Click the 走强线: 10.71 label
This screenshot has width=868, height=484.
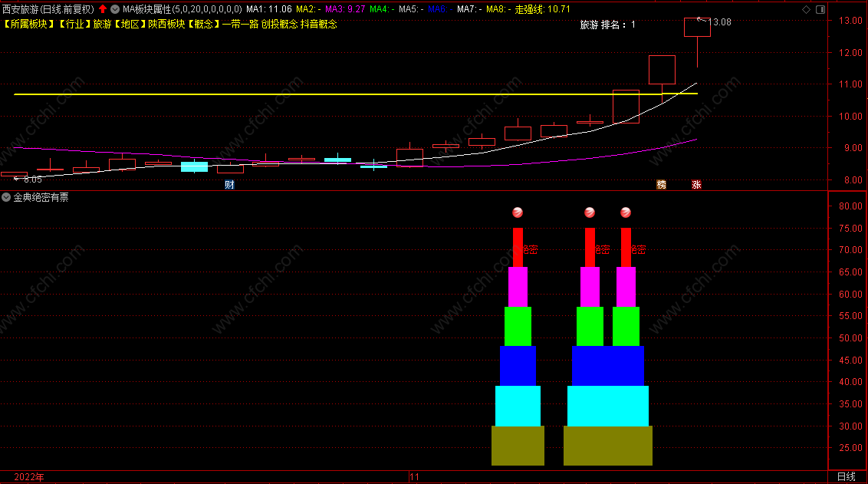(543, 9)
